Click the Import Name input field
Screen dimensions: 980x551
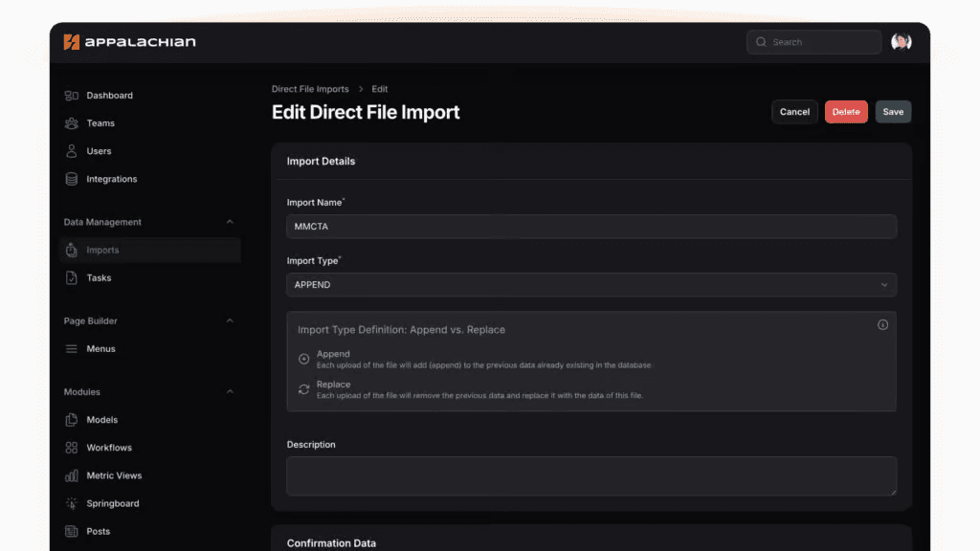pyautogui.click(x=591, y=226)
